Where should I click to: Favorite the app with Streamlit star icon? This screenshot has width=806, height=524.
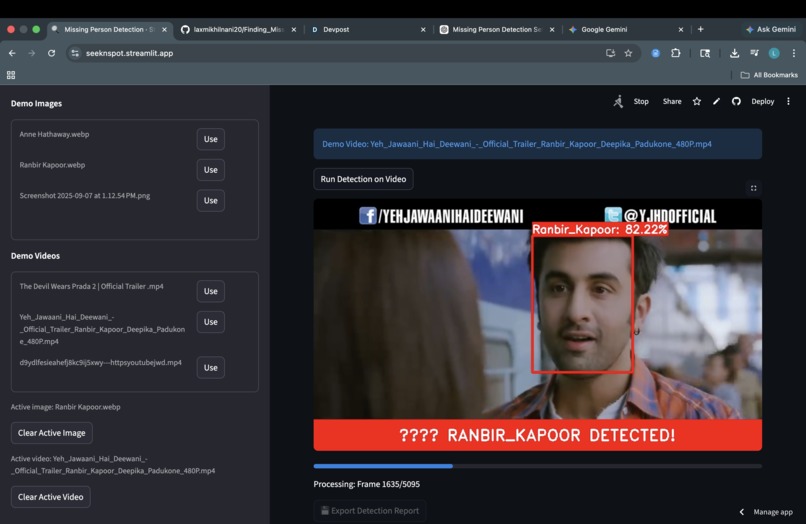tap(697, 101)
